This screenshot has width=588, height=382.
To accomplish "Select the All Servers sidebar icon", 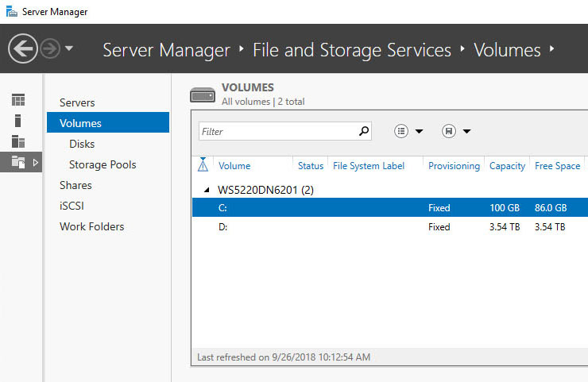I will coord(17,141).
